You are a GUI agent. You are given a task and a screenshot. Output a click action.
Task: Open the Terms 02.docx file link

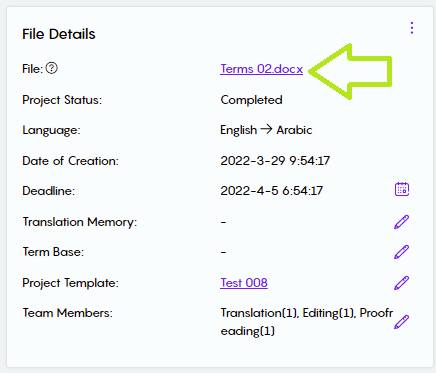click(261, 69)
